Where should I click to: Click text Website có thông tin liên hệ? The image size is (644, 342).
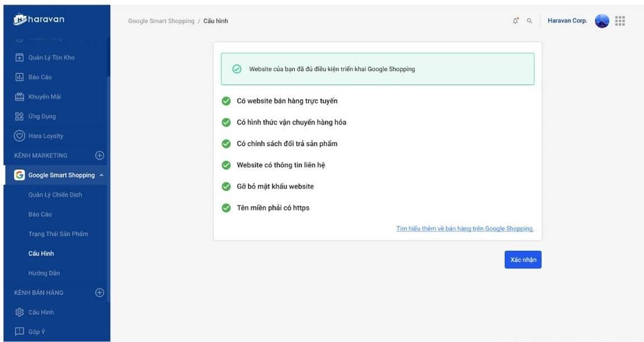(x=281, y=165)
